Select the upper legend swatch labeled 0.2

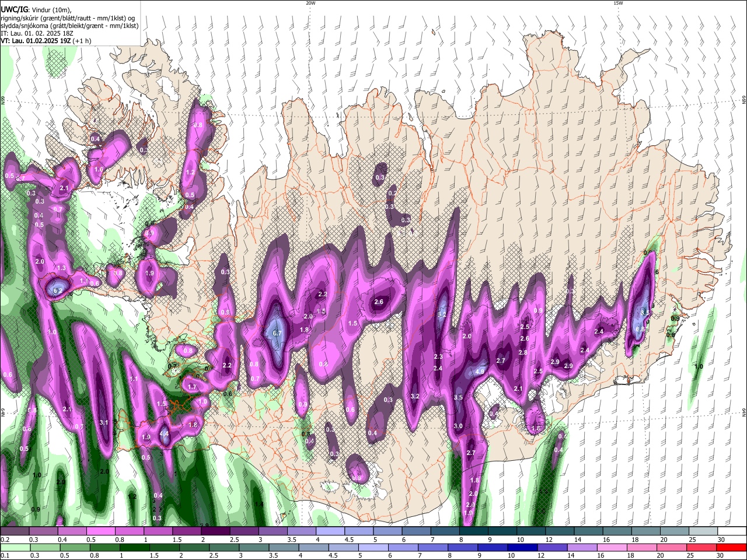pos(15,531)
